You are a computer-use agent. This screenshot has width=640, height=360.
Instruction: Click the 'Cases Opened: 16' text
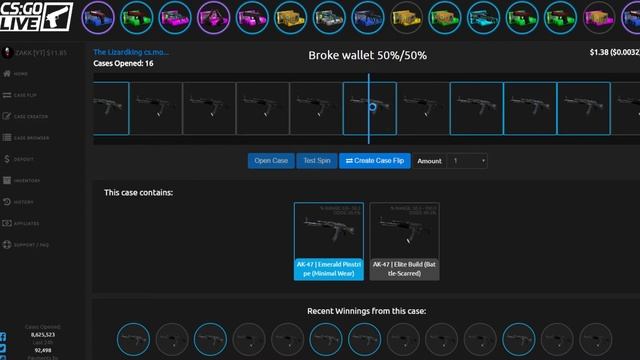[x=123, y=63]
